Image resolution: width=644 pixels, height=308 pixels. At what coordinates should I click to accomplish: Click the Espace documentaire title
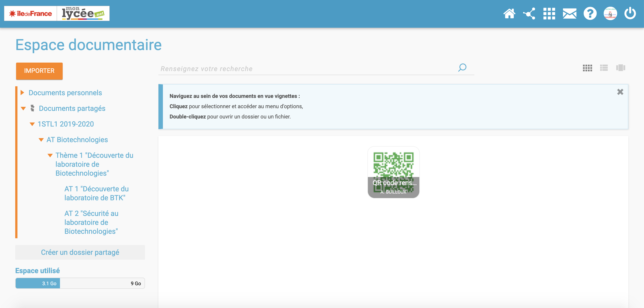[89, 45]
